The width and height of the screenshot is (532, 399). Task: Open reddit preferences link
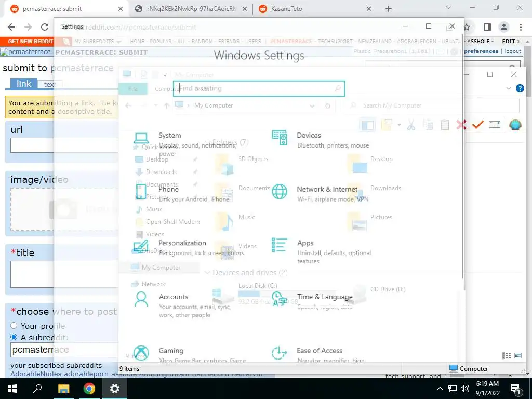click(481, 51)
